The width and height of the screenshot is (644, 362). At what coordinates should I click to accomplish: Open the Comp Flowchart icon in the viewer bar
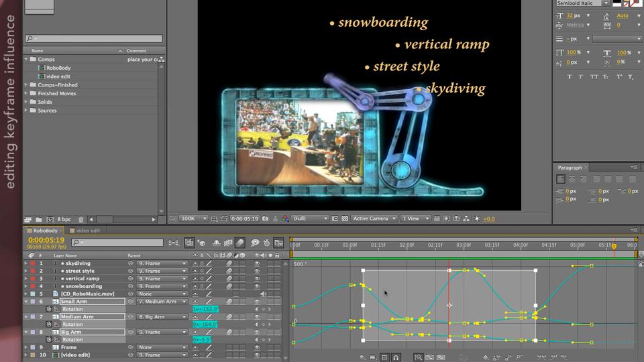pyautogui.click(x=466, y=219)
